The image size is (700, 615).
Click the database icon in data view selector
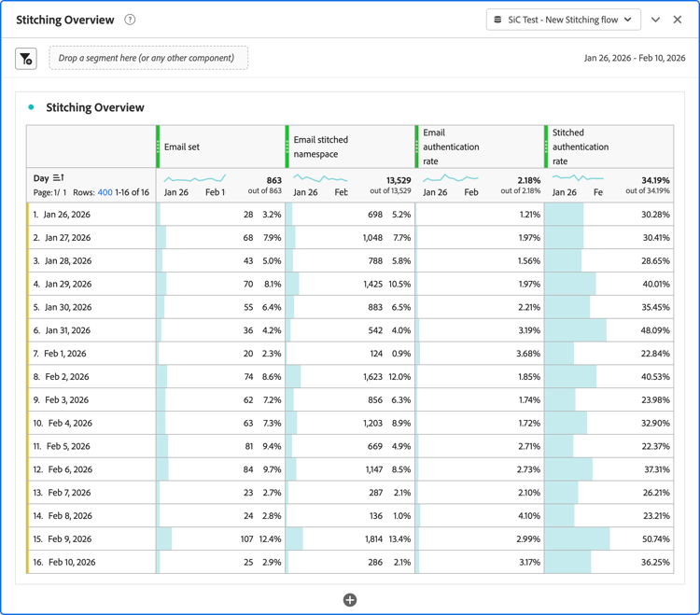pos(497,20)
